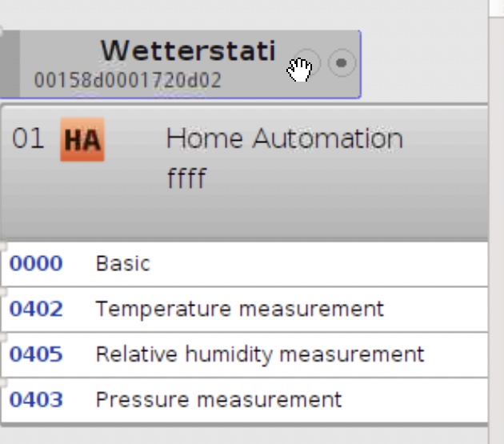Image resolution: width=504 pixels, height=444 pixels.
Task: Select the Relative humidity measurement cluster
Action: click(259, 354)
